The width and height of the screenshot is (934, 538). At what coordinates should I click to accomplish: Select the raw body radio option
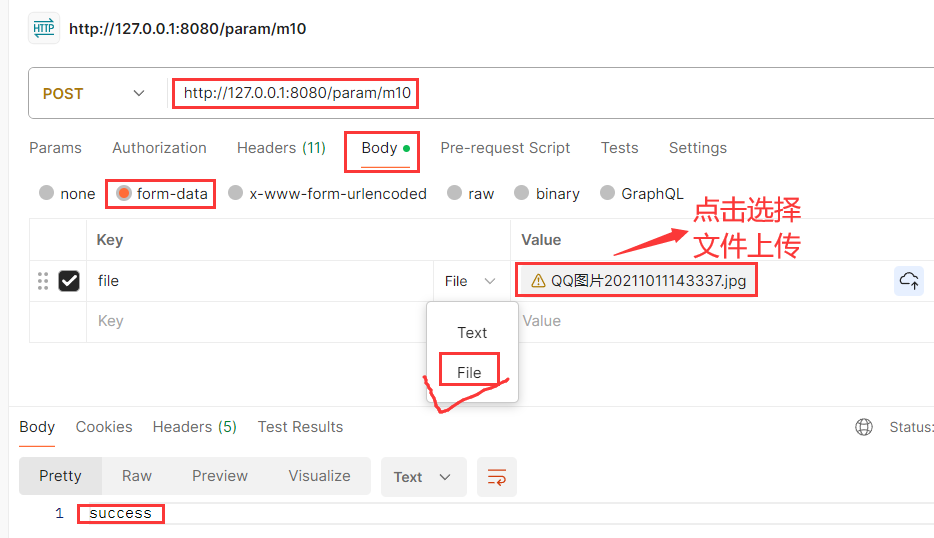454,192
